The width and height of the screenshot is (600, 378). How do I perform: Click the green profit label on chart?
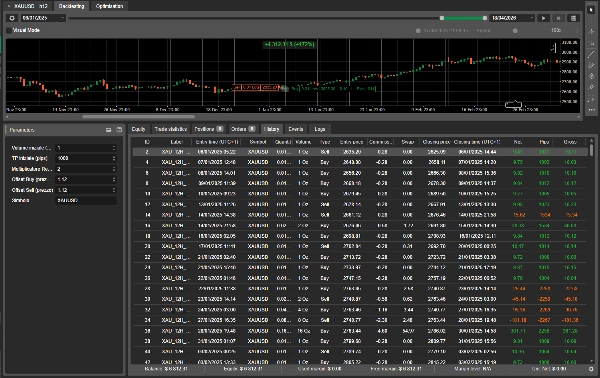tap(289, 44)
